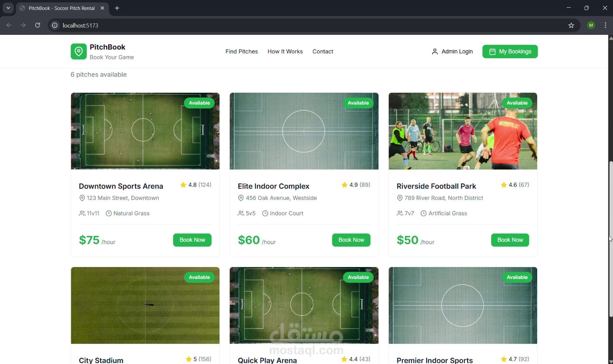The width and height of the screenshot is (613, 364).
Task: Open Admin Login
Action: pos(452,51)
